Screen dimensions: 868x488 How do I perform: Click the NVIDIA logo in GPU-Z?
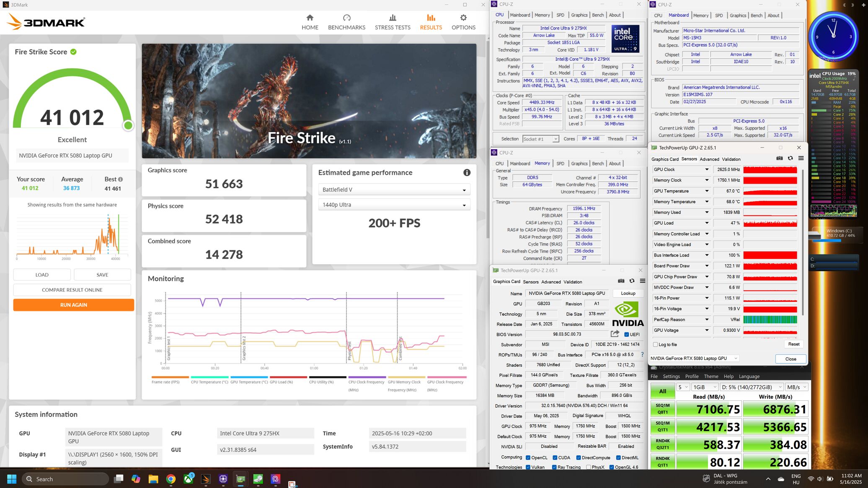tap(628, 314)
